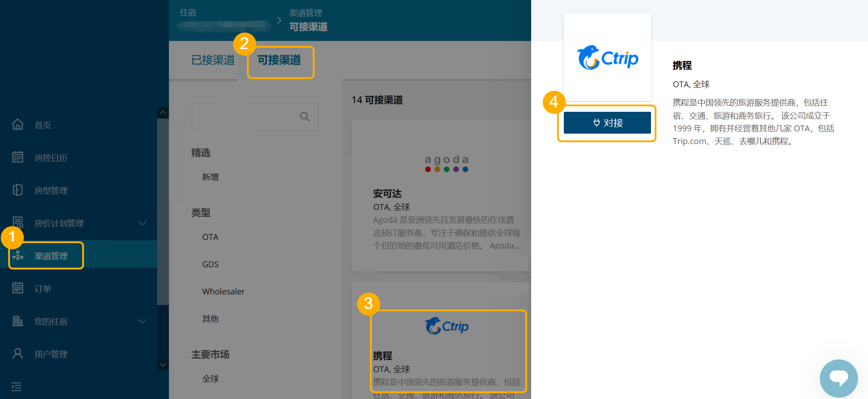Click the channel search input field
This screenshot has height=399, width=868.
tap(255, 117)
